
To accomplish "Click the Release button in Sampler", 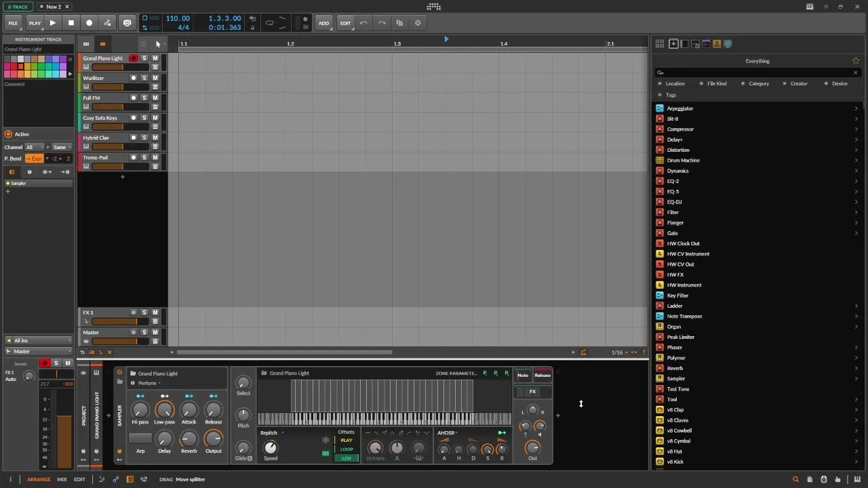I will (542, 375).
